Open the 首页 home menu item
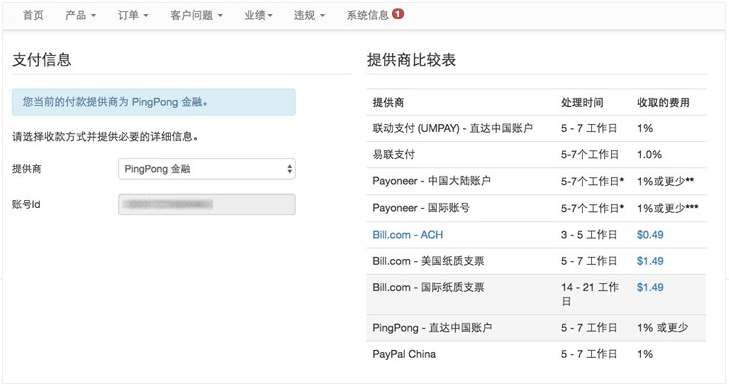 coord(33,15)
